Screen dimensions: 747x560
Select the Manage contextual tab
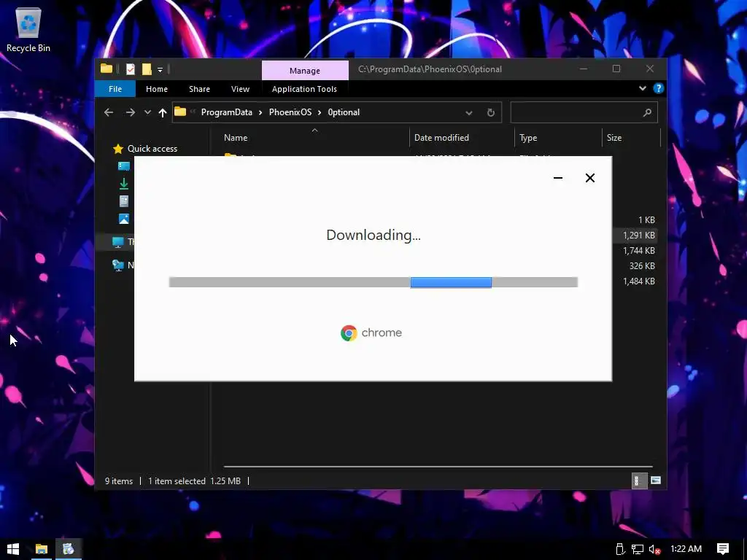305,71
